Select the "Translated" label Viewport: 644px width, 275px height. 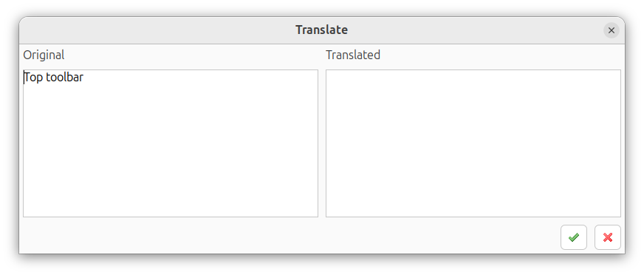pos(353,55)
